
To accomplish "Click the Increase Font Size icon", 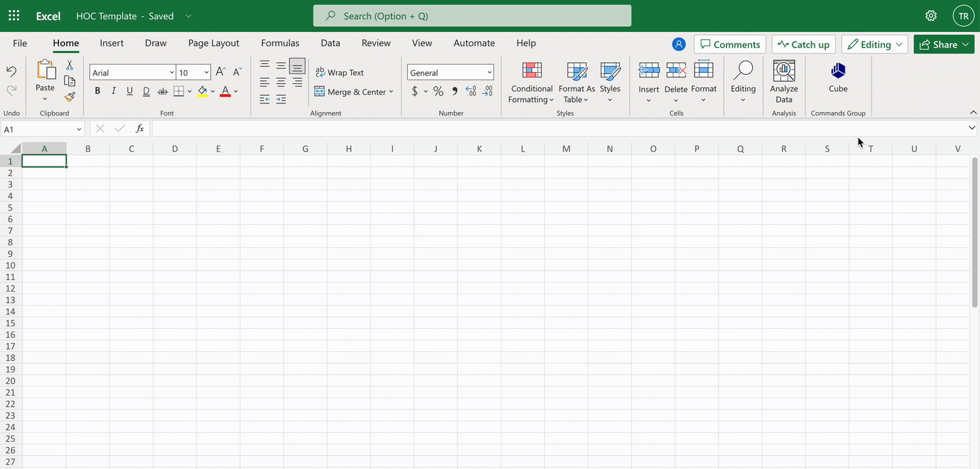I will coord(220,72).
